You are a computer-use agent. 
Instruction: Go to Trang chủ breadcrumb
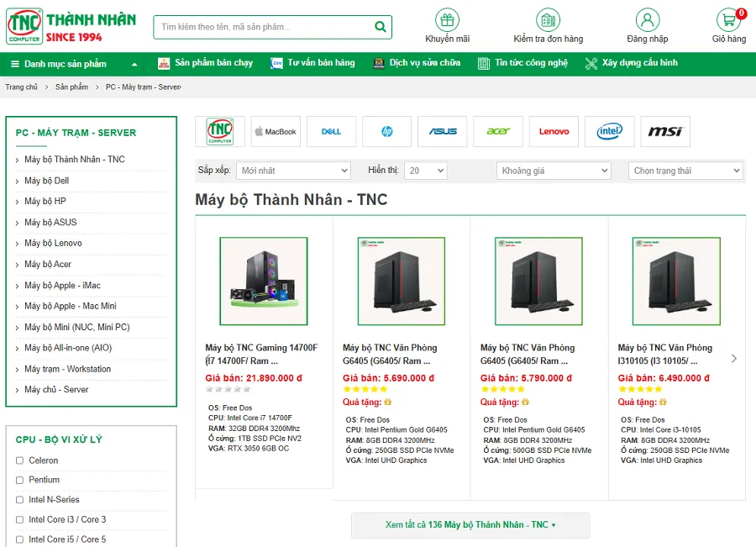21,87
